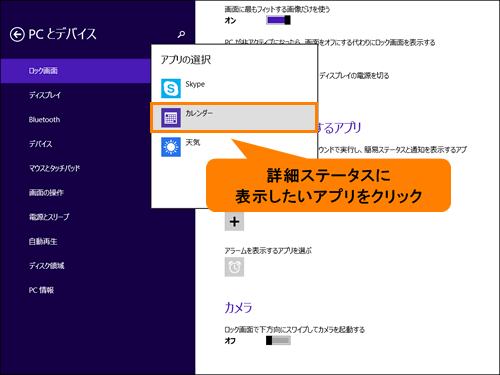500x375 pixels.
Task: Pick the 天気 weather sun icon
Action: 171,147
